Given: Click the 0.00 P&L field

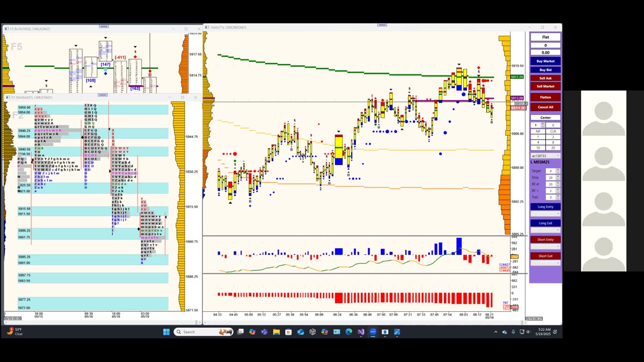Looking at the screenshot, I should [x=545, y=52].
